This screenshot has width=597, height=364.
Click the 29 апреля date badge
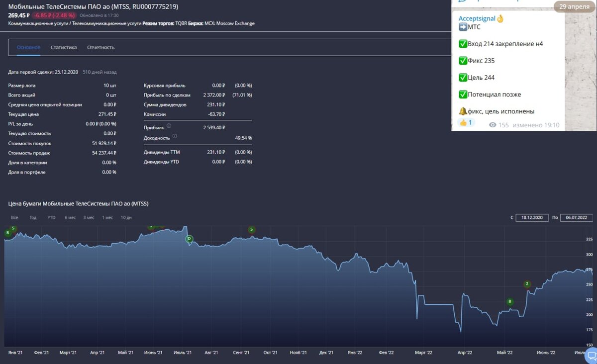click(x=575, y=6)
